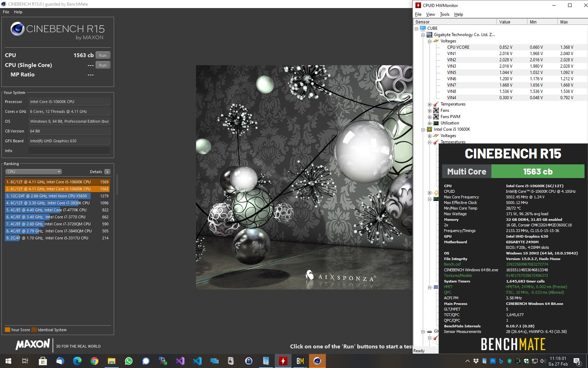
Task: Switch to BenchMate BM taskbar icon
Action: (x=300, y=361)
